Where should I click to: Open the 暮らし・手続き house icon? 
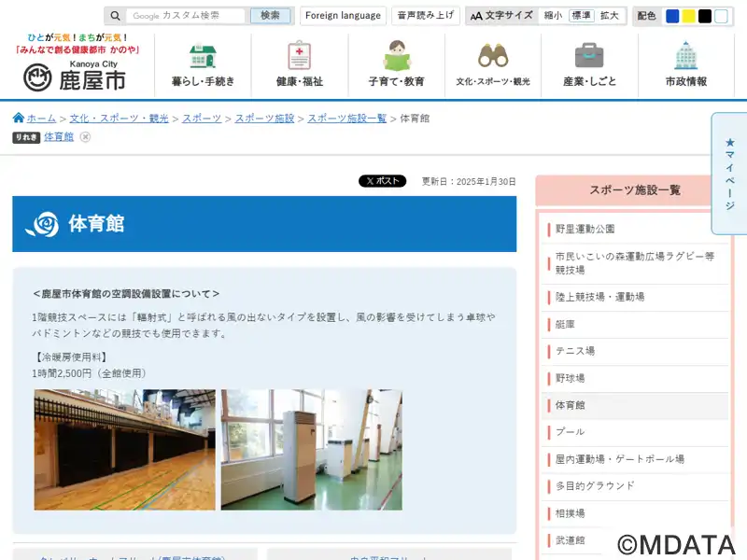(x=203, y=56)
